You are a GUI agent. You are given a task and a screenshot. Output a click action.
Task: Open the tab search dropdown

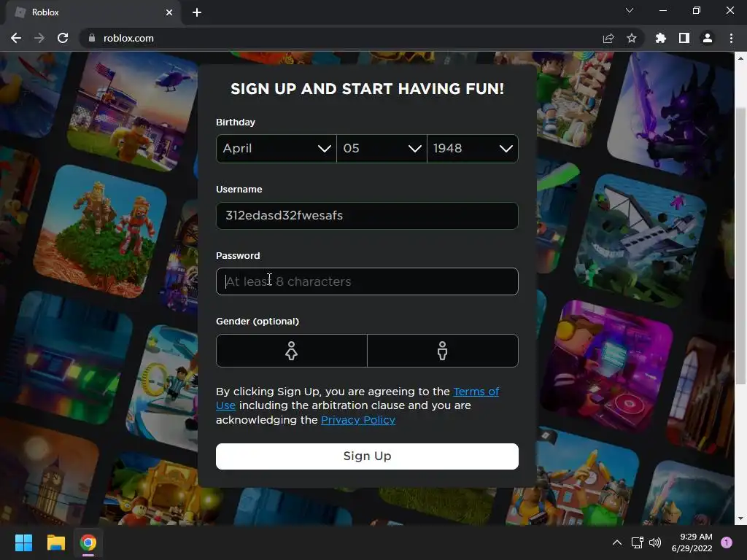tap(630, 10)
